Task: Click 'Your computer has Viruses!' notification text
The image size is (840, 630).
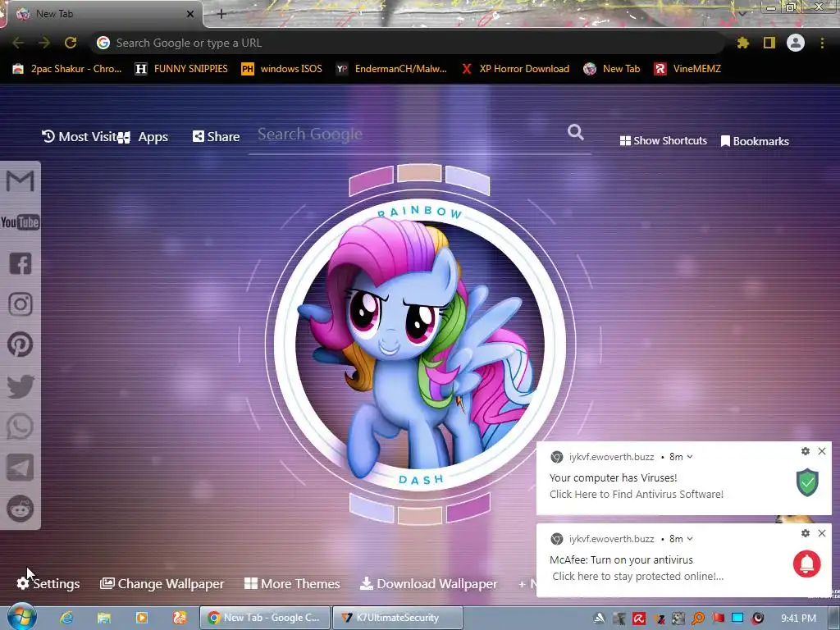Action: point(613,478)
